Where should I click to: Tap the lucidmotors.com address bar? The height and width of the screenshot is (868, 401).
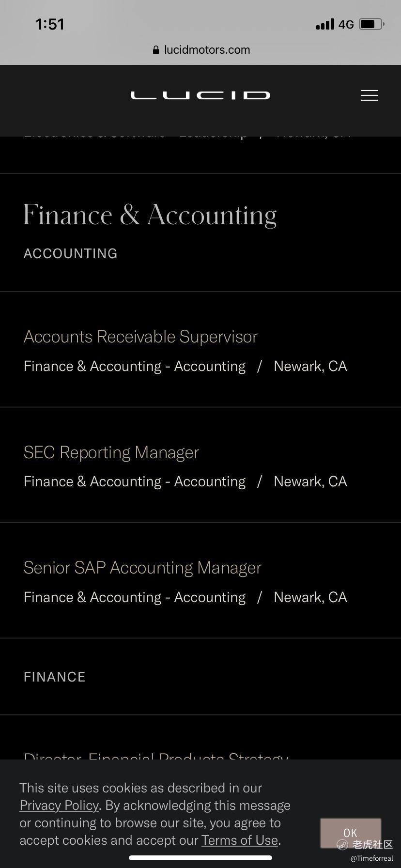click(200, 50)
